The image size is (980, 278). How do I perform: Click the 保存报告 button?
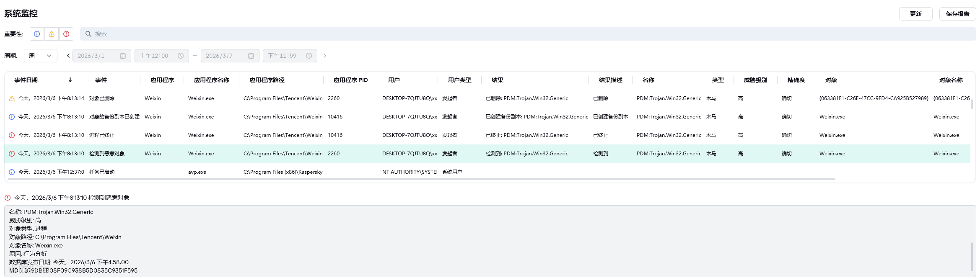coord(957,14)
